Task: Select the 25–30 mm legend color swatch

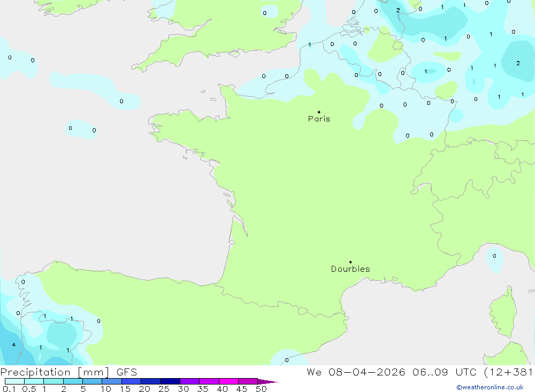Action: (170, 381)
